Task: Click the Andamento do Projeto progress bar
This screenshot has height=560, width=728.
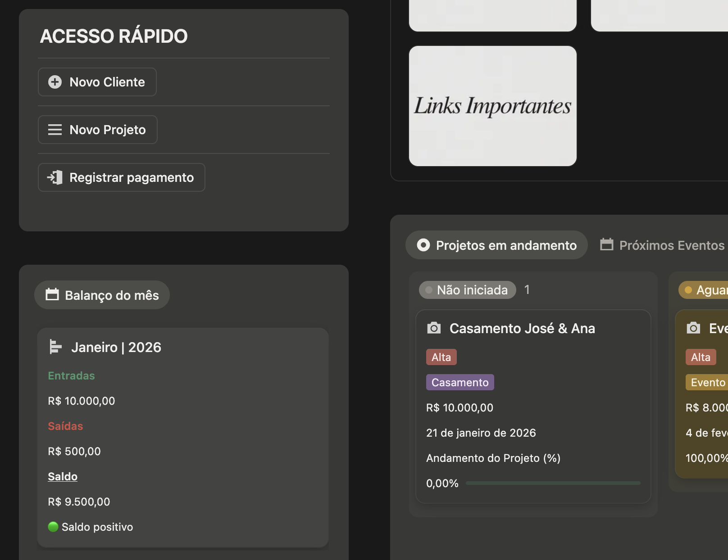Action: coord(553,483)
